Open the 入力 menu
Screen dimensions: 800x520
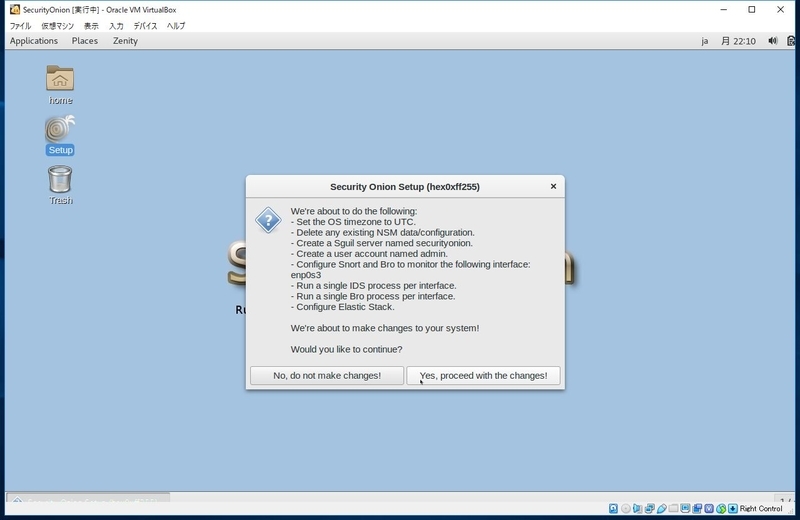click(116, 26)
